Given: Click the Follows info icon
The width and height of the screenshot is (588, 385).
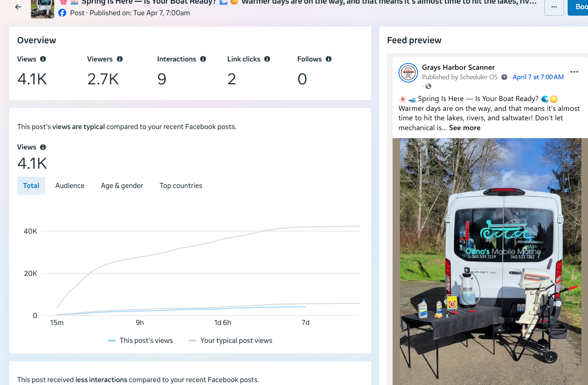Looking at the screenshot, I should click(329, 59).
